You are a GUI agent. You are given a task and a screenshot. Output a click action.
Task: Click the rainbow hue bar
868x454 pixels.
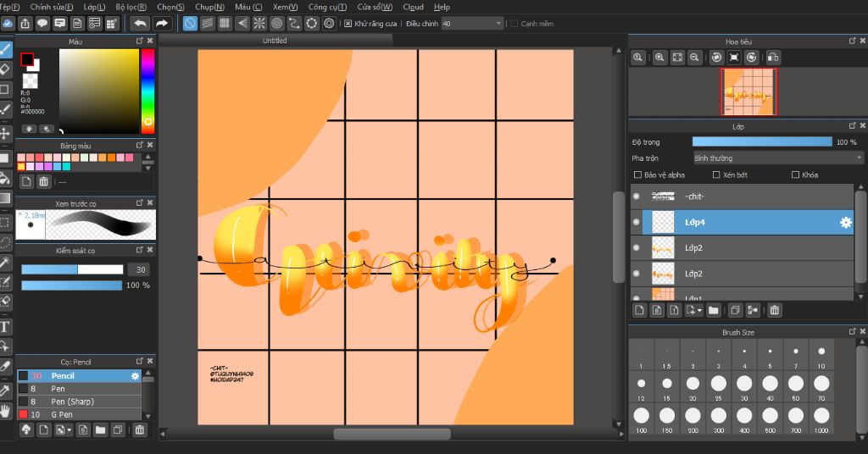[x=147, y=91]
